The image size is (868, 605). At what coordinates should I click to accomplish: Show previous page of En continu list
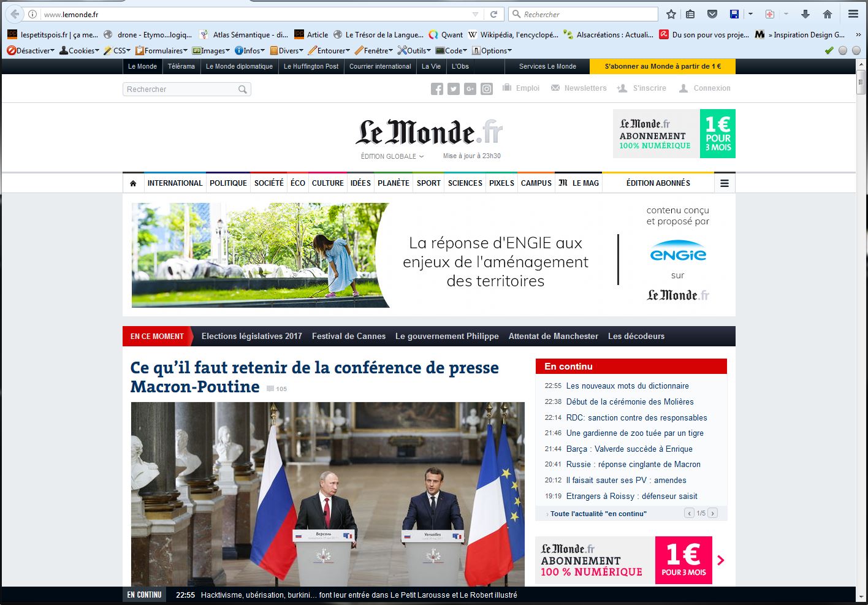click(690, 514)
